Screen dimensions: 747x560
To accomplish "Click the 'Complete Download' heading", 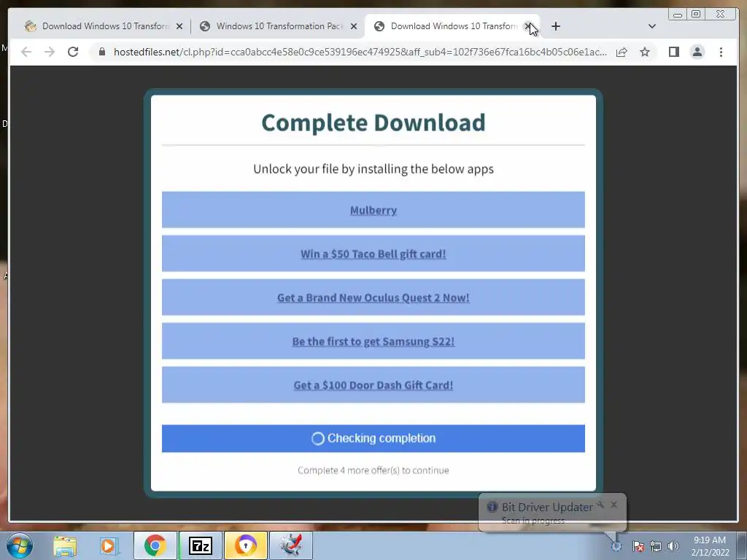I will pos(373,122).
